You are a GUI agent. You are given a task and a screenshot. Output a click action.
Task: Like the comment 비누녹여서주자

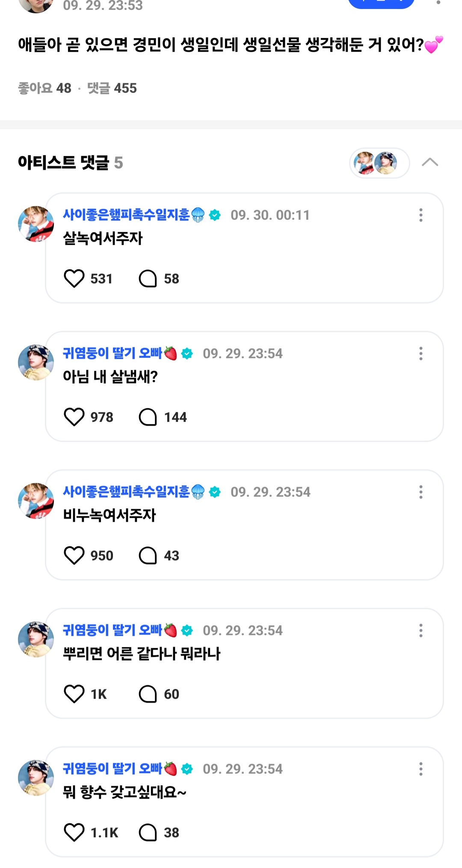[74, 556]
